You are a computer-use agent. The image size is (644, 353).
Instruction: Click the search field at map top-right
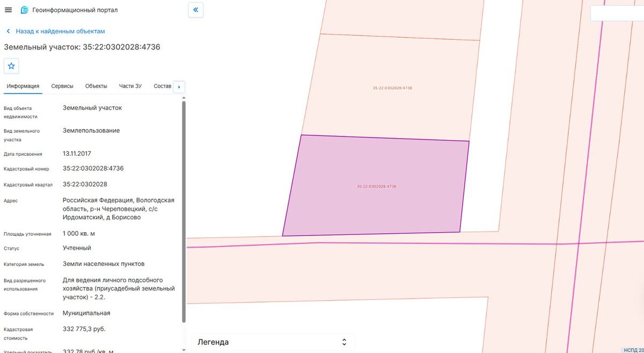(617, 13)
